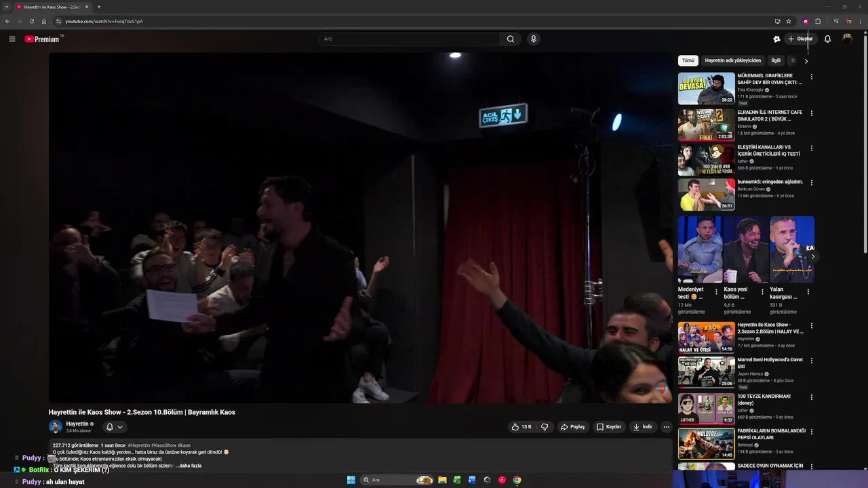Click the Oluştur create button
868x488 pixels.
(800, 39)
